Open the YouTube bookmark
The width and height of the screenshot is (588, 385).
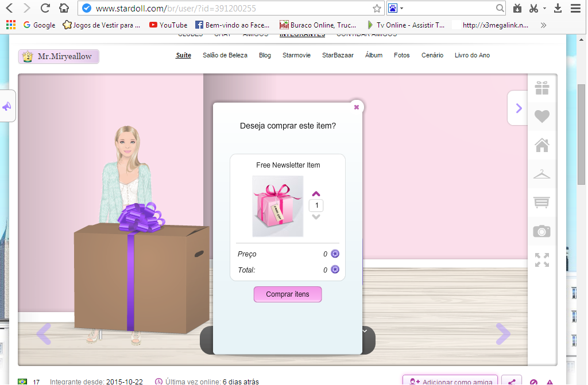point(168,25)
